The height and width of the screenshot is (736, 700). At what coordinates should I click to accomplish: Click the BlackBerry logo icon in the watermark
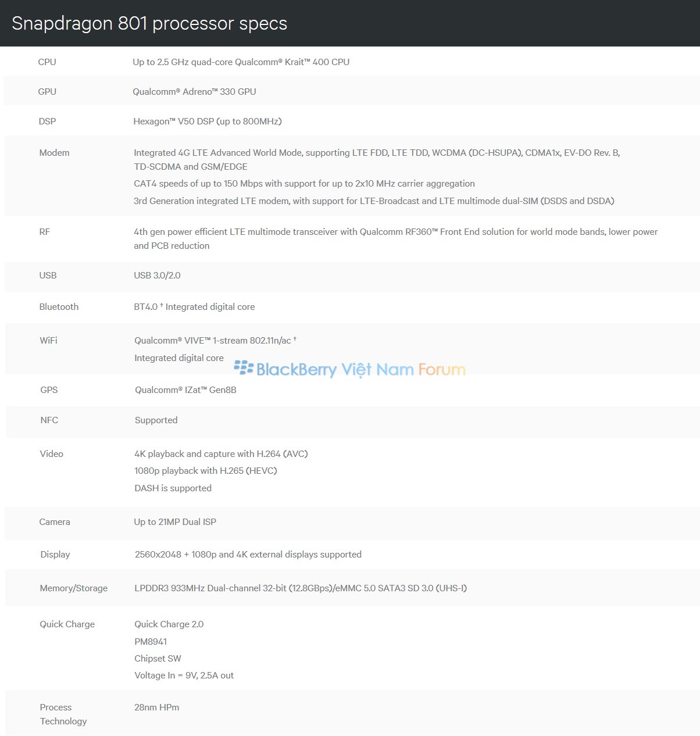pyautogui.click(x=244, y=368)
